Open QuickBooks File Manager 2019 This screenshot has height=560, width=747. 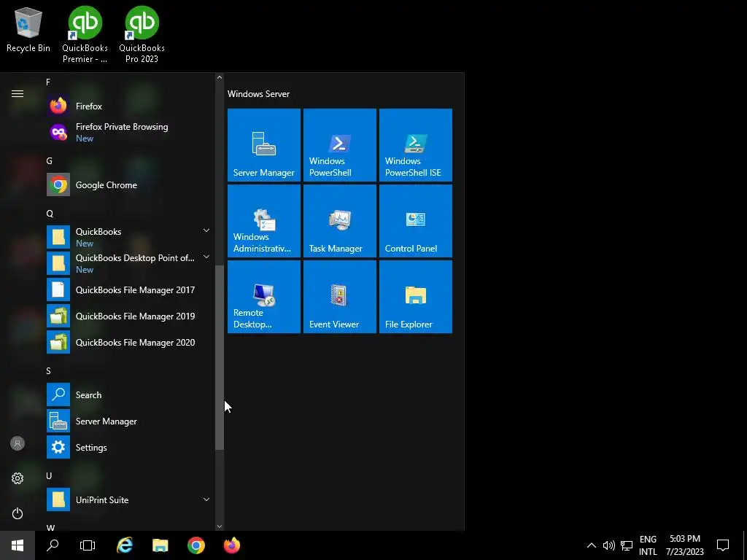[128, 316]
